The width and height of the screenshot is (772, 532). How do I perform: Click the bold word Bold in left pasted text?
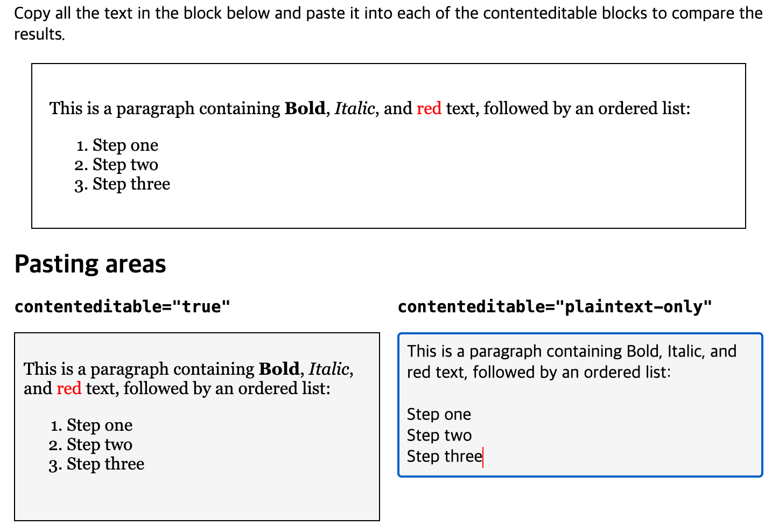coord(279,369)
